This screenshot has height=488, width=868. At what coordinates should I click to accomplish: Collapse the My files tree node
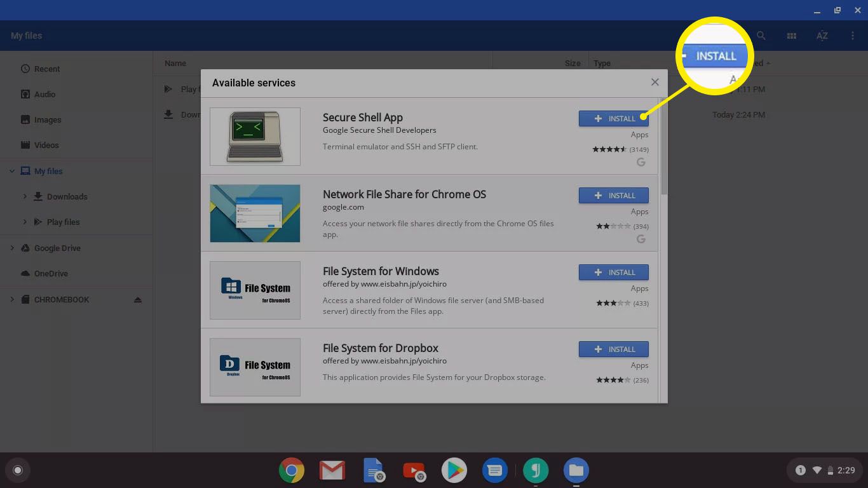coord(12,171)
